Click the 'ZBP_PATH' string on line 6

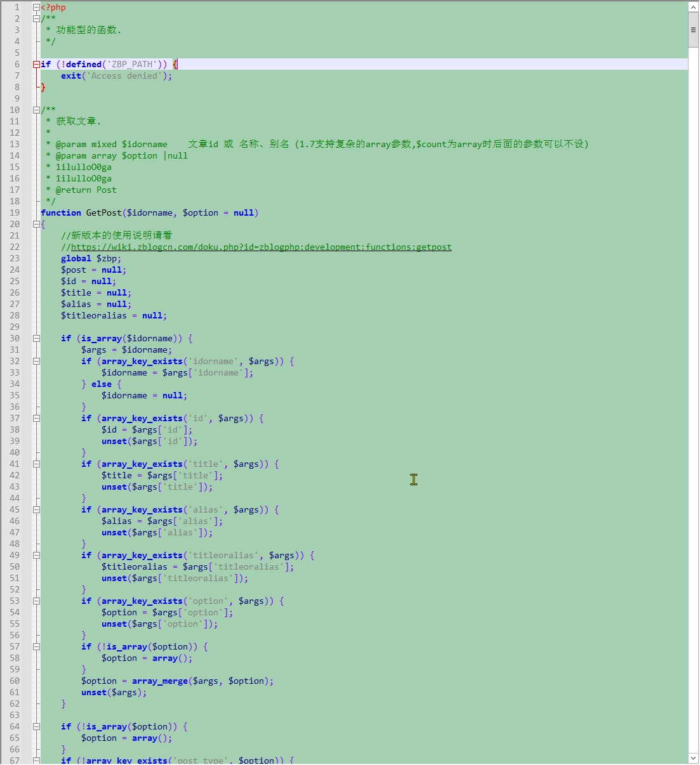(x=132, y=64)
